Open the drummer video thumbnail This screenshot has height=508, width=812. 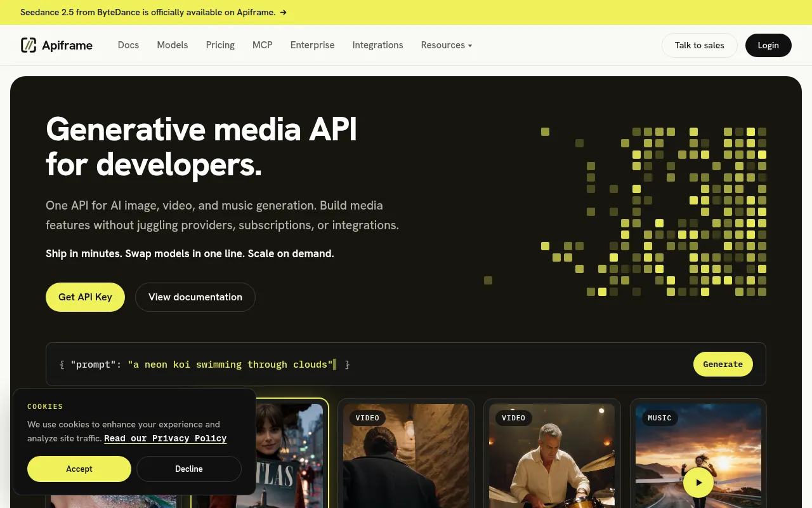point(552,456)
